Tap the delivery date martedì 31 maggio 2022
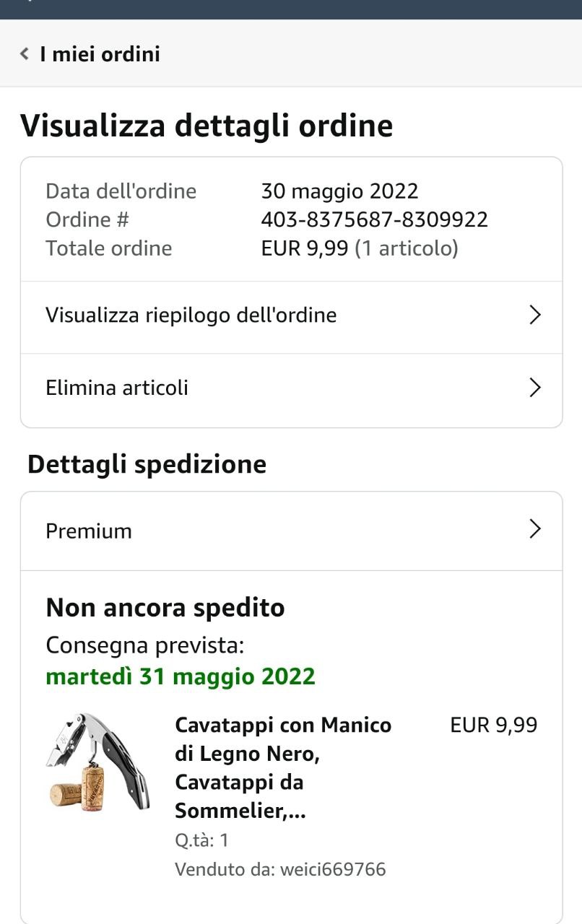 [181, 677]
